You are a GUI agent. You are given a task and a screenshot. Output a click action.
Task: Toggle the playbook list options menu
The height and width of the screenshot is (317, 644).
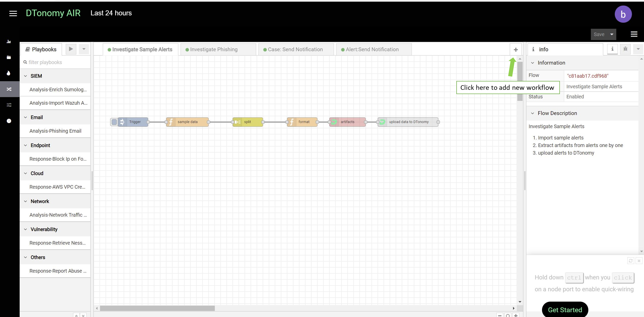[x=84, y=49]
